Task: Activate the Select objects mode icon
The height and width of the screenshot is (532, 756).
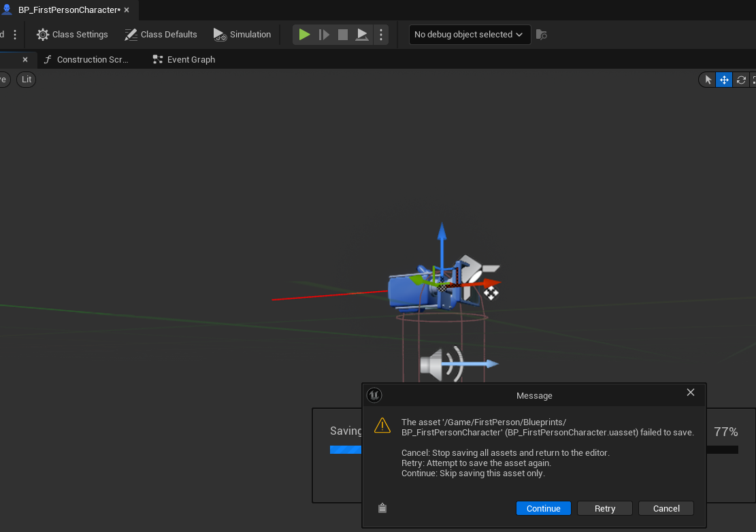Action: 708,80
